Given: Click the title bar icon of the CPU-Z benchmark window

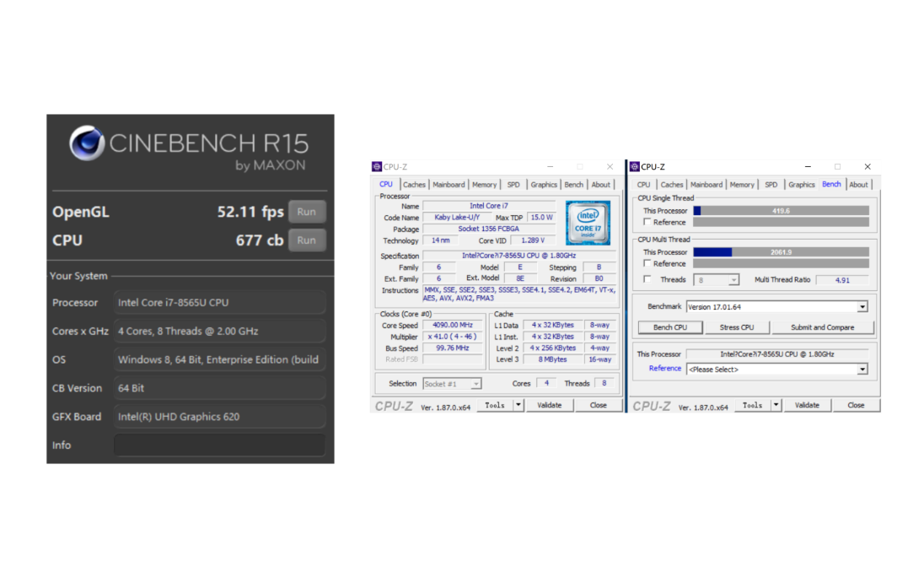Looking at the screenshot, I should 635,167.
